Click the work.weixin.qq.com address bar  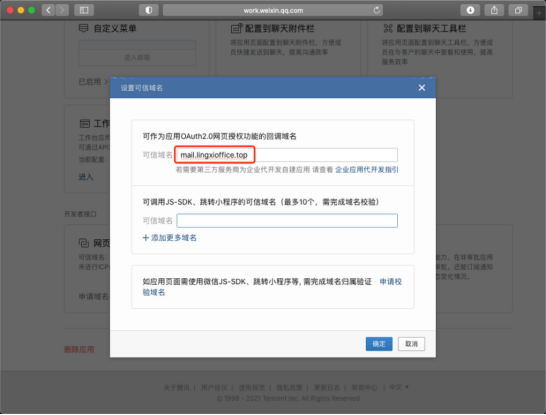[273, 10]
